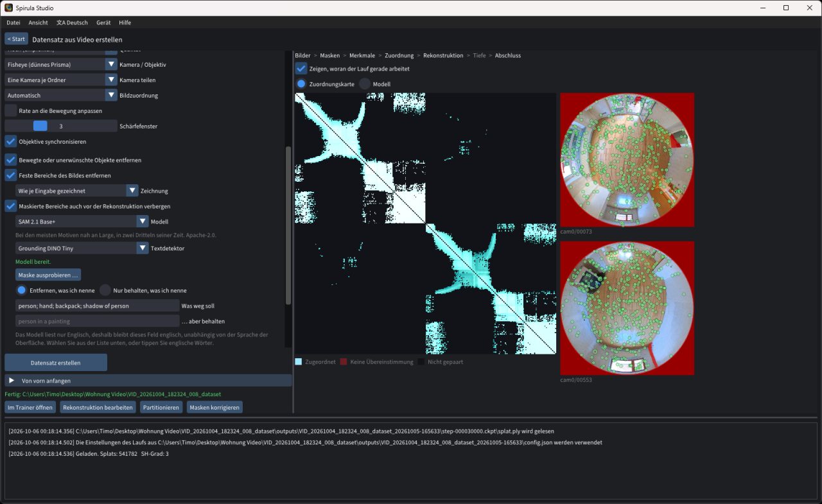Open the Ansicht menu
The width and height of the screenshot is (822, 504).
(x=39, y=22)
